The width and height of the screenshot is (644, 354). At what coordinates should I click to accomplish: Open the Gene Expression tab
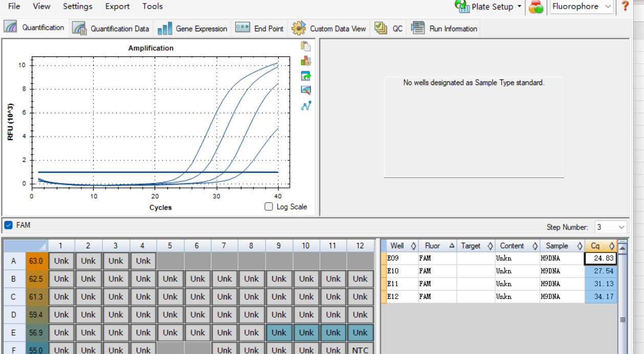(x=192, y=29)
